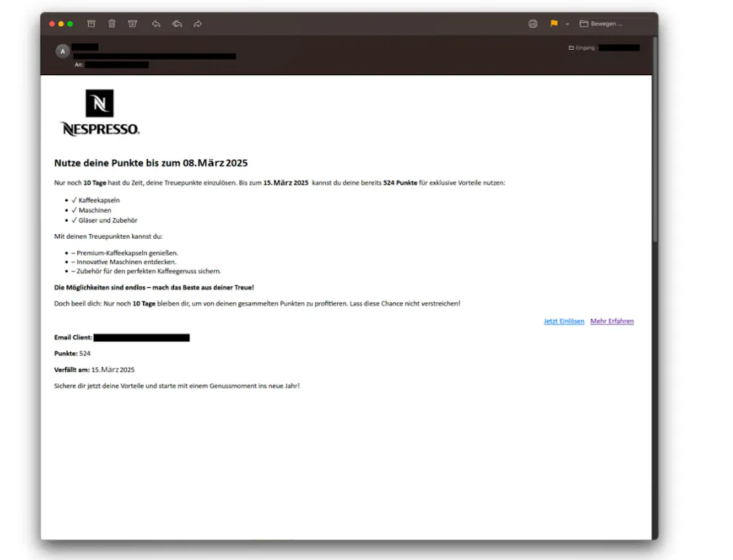Viewport: 733px width, 560px height.
Task: Open the Mehr Erfahren link
Action: tap(612, 321)
